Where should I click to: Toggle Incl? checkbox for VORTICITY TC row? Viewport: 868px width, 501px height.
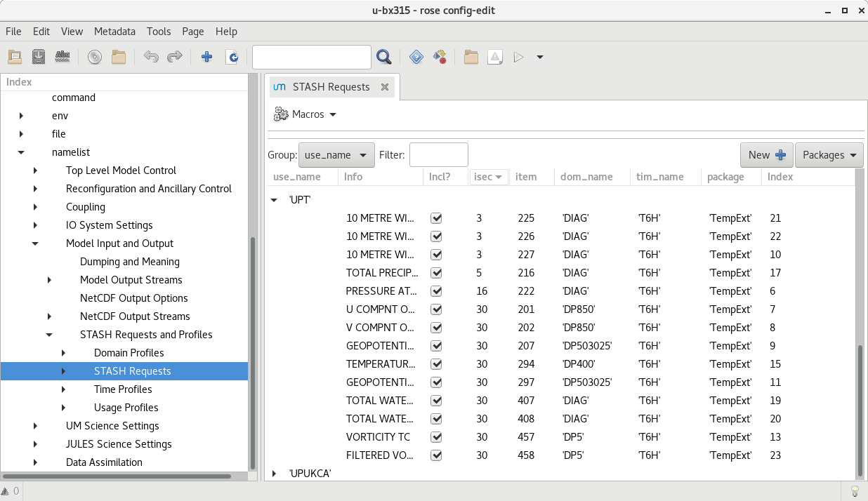pos(436,437)
